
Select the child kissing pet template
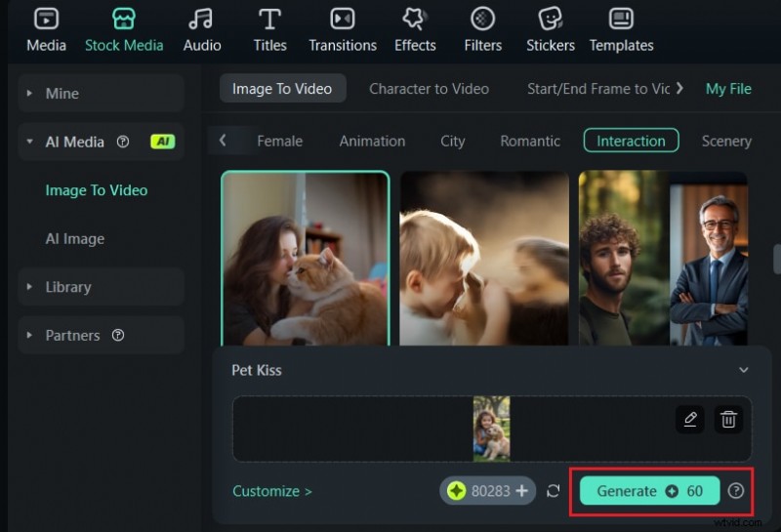tap(484, 259)
